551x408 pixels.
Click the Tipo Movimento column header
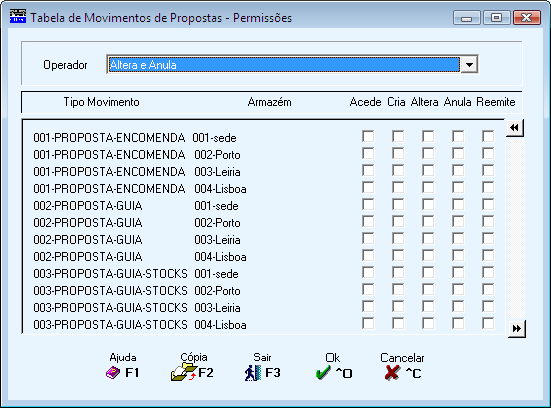click(101, 102)
